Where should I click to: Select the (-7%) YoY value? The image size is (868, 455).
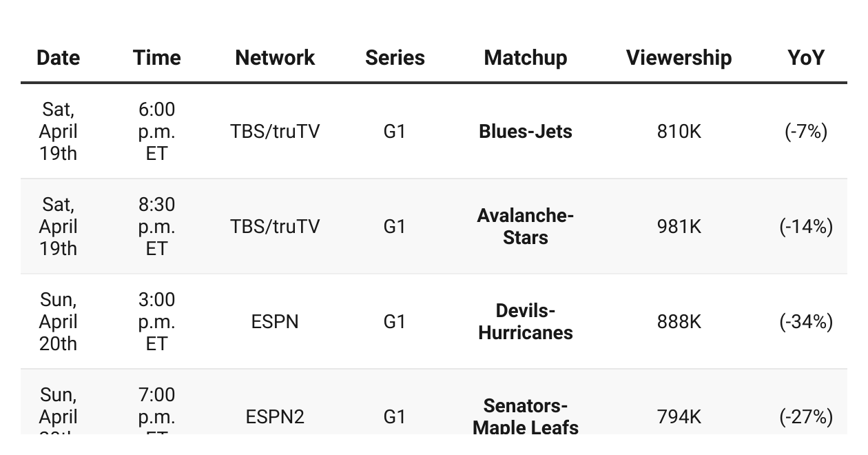click(806, 132)
